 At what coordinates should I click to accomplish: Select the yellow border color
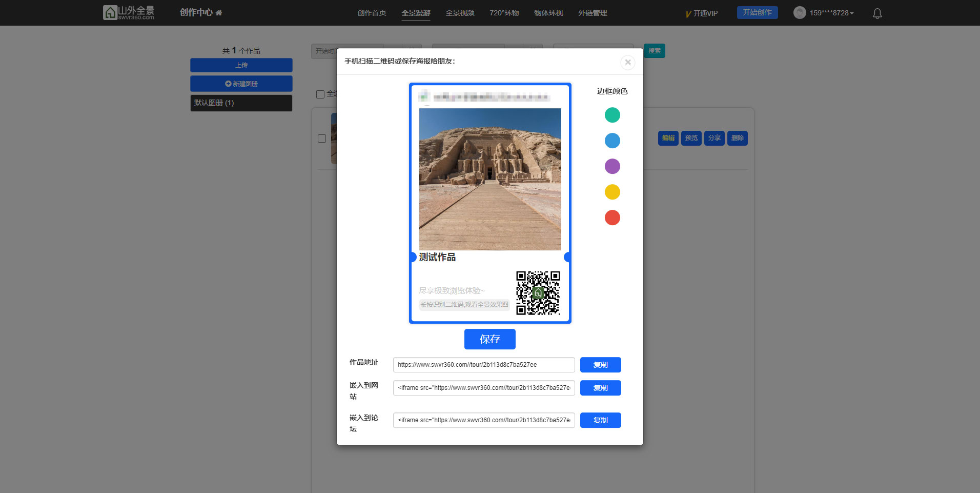(x=612, y=192)
